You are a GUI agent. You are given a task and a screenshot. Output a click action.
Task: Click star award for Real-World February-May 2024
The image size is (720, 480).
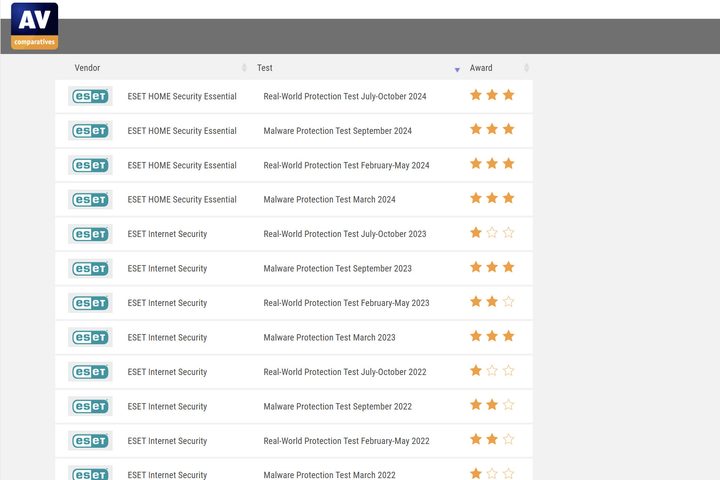pos(492,164)
